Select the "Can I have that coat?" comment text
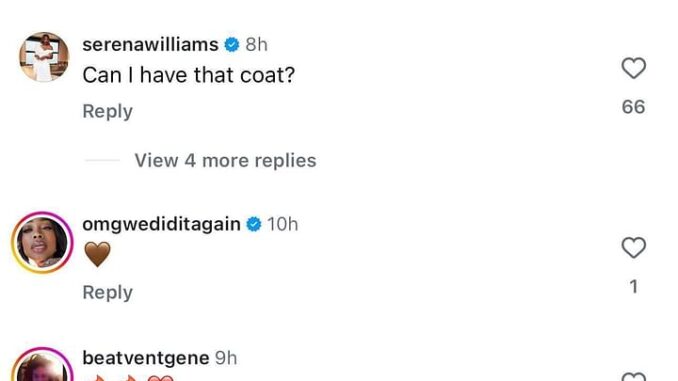 tap(189, 75)
